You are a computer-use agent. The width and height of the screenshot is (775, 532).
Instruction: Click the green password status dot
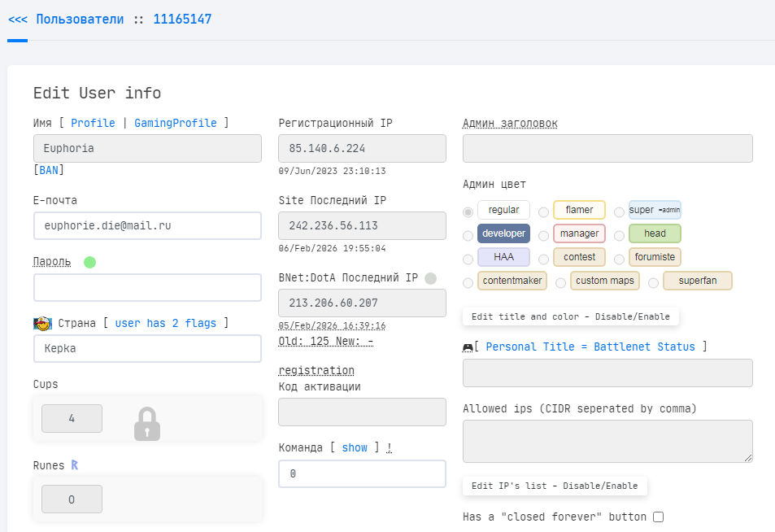coord(89,262)
